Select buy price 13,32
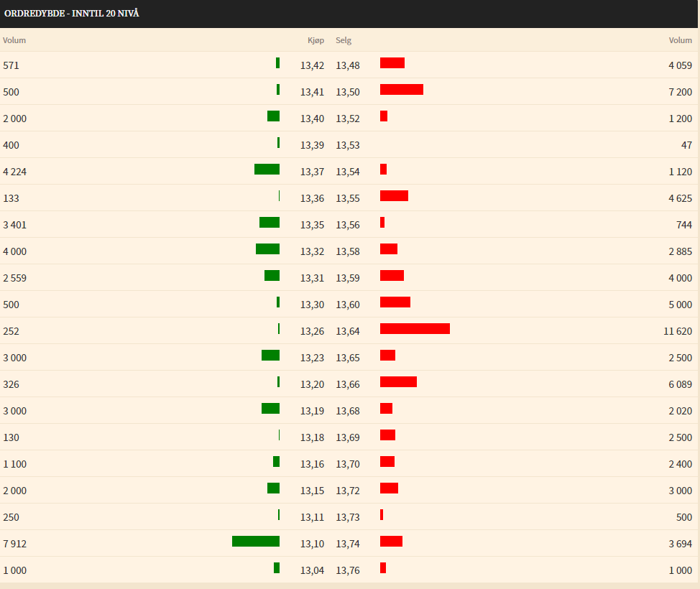 click(x=312, y=251)
